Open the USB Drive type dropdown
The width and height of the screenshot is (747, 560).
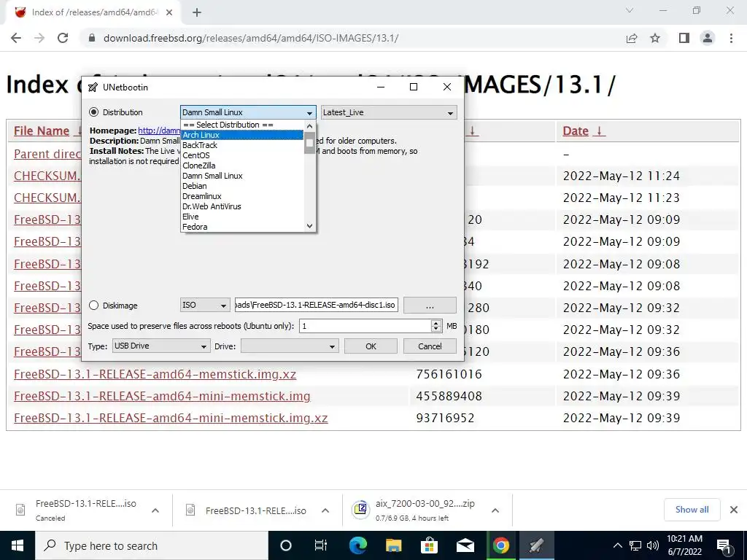[160, 346]
